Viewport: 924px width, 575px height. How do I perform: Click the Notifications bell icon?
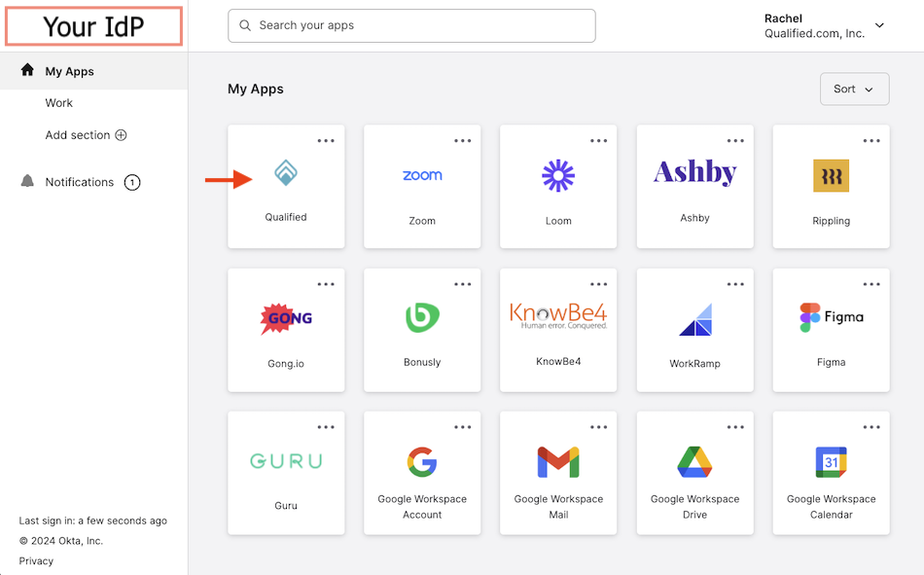point(27,181)
